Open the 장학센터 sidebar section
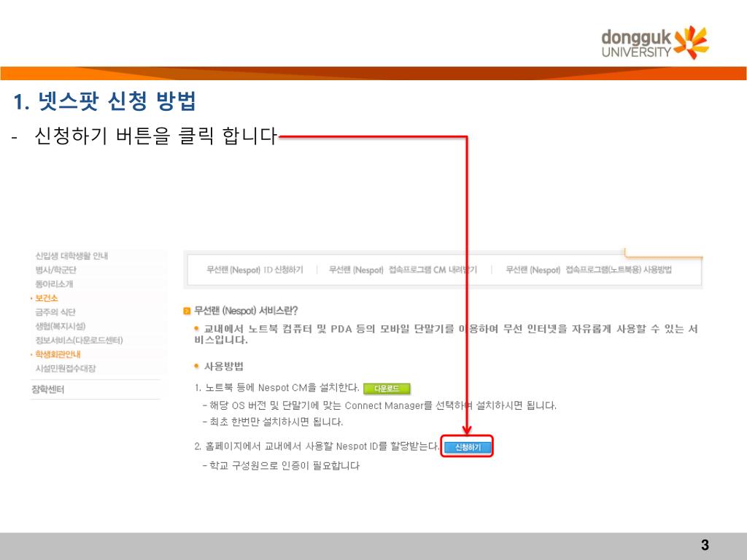 tap(47, 389)
